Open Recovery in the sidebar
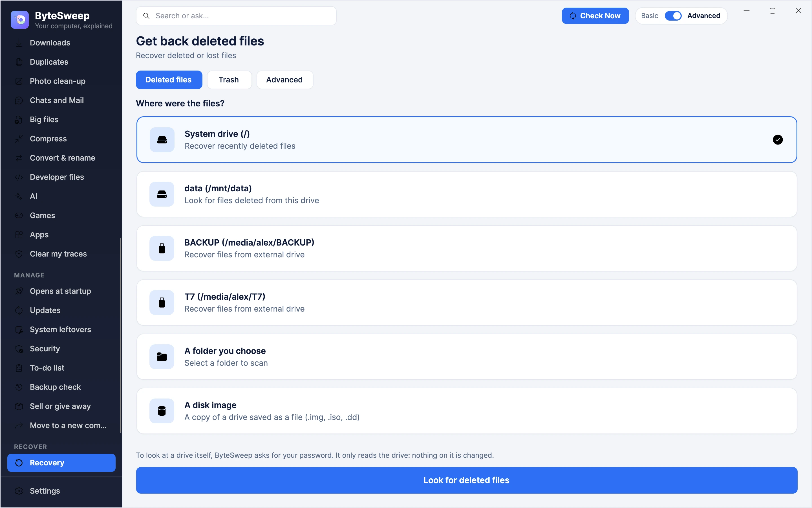The height and width of the screenshot is (508, 812). (x=61, y=463)
